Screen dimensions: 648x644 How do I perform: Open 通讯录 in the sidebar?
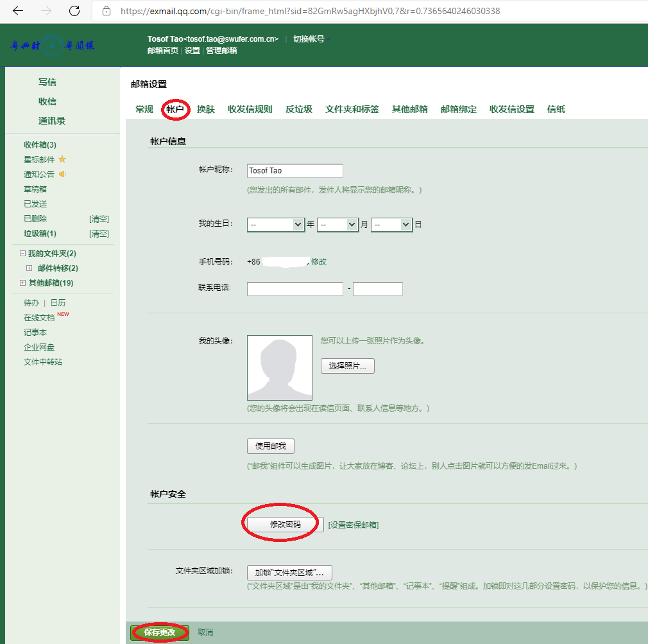[x=52, y=121]
